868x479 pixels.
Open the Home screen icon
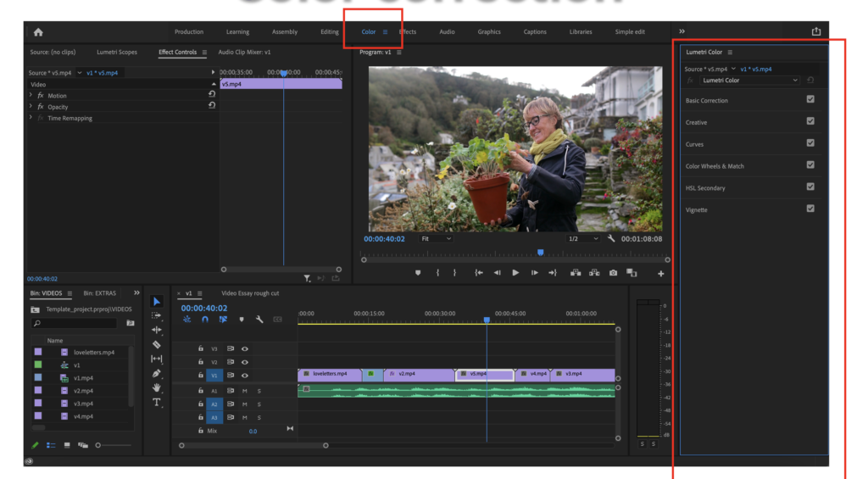38,32
